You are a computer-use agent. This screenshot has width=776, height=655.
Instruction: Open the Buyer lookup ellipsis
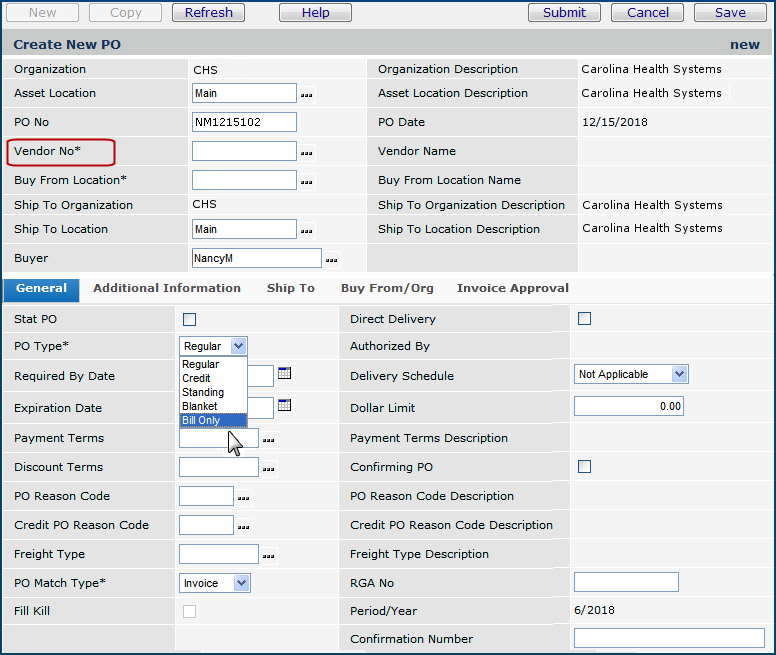[332, 260]
